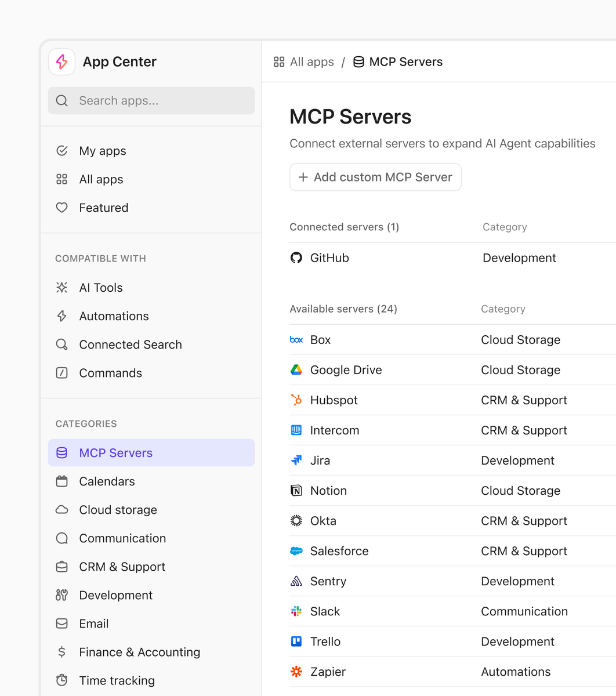Click the Sentry logo icon
The height and width of the screenshot is (696, 616).
pyautogui.click(x=296, y=581)
